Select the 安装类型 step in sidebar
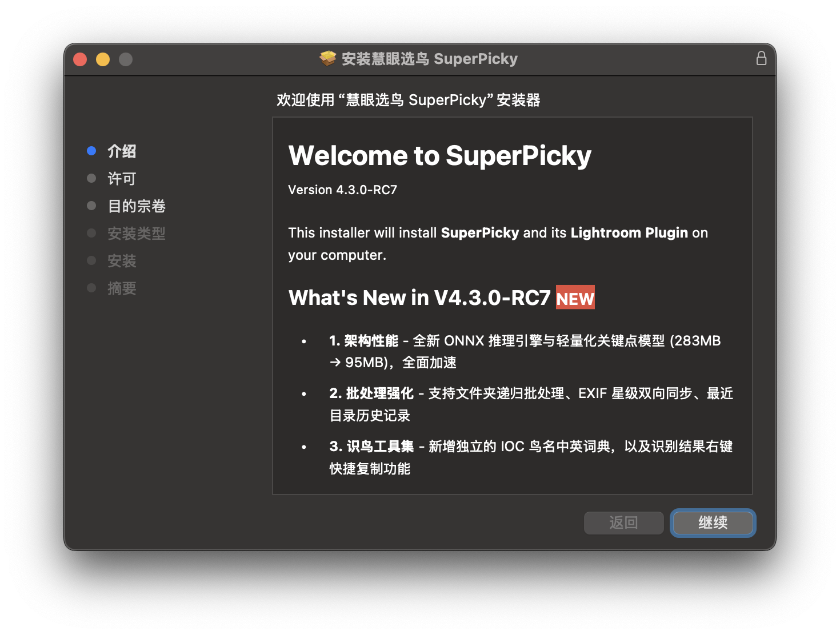 137,234
